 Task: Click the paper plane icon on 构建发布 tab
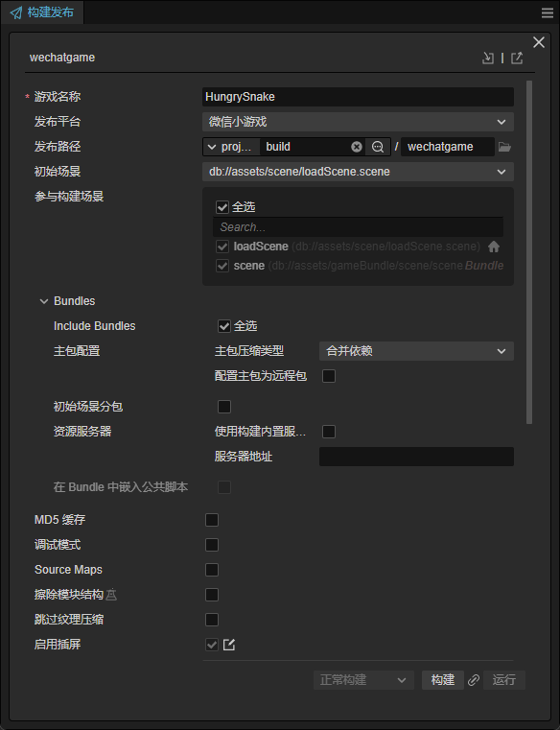[x=16, y=12]
